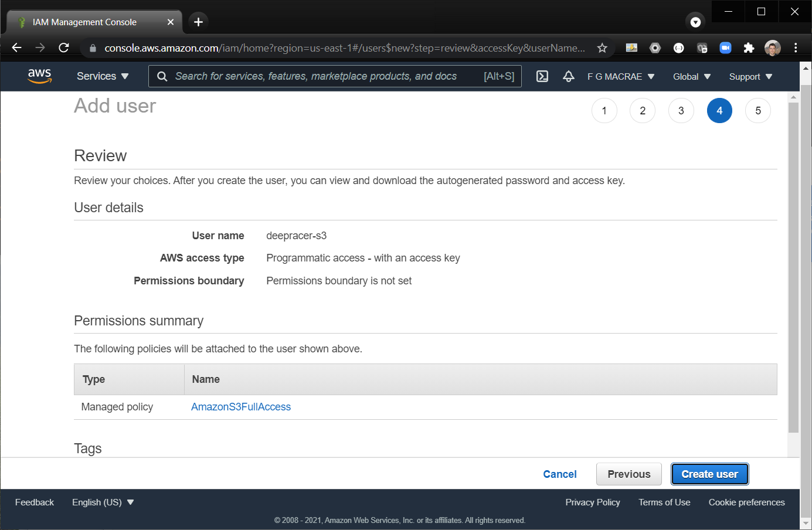Click 'Permissions boundary is not set' text
The image size is (812, 530).
tap(339, 280)
